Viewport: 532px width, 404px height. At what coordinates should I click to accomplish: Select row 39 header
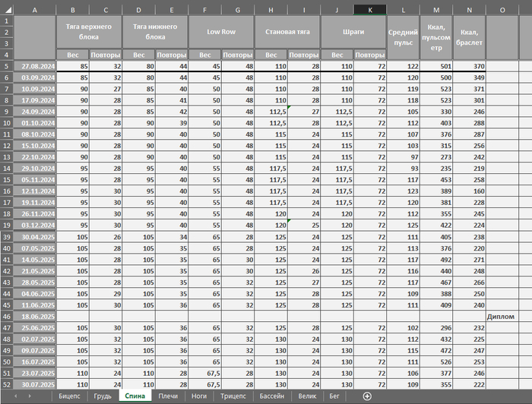tap(7, 237)
